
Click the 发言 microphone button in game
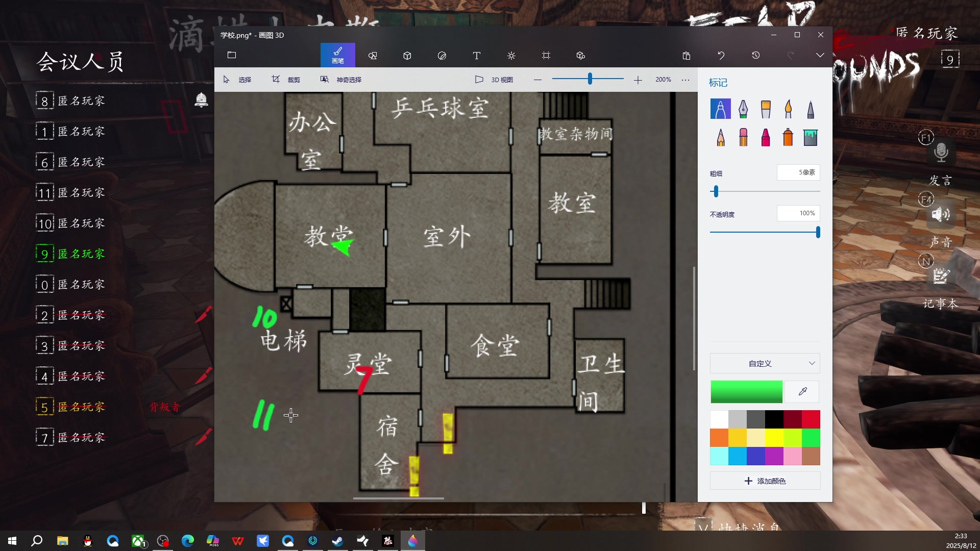[941, 153]
